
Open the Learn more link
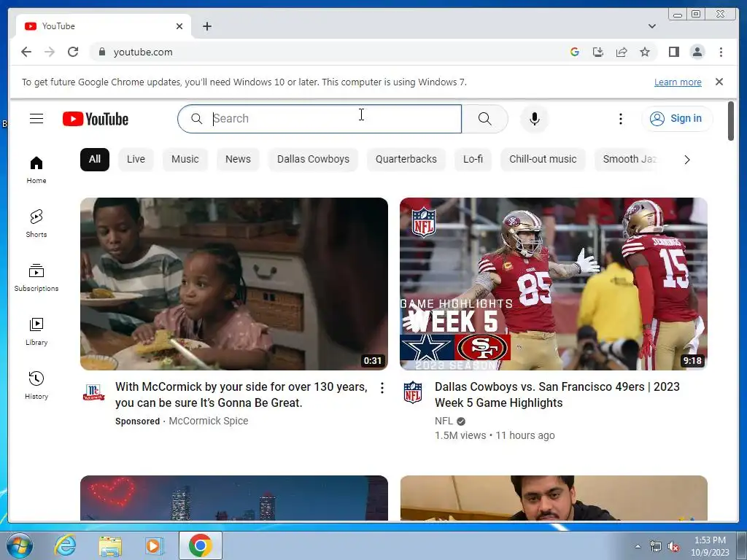678,82
